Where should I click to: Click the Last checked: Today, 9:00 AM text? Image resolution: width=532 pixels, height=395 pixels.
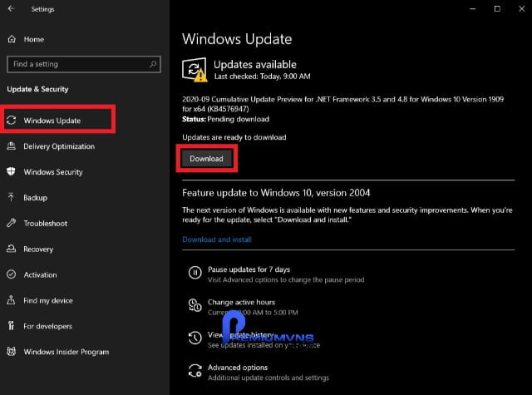pos(263,77)
